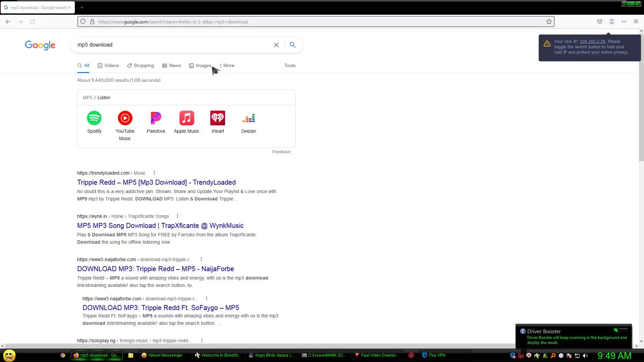Expand the More search filters menu
The width and height of the screenshot is (644, 362).
pos(227,66)
